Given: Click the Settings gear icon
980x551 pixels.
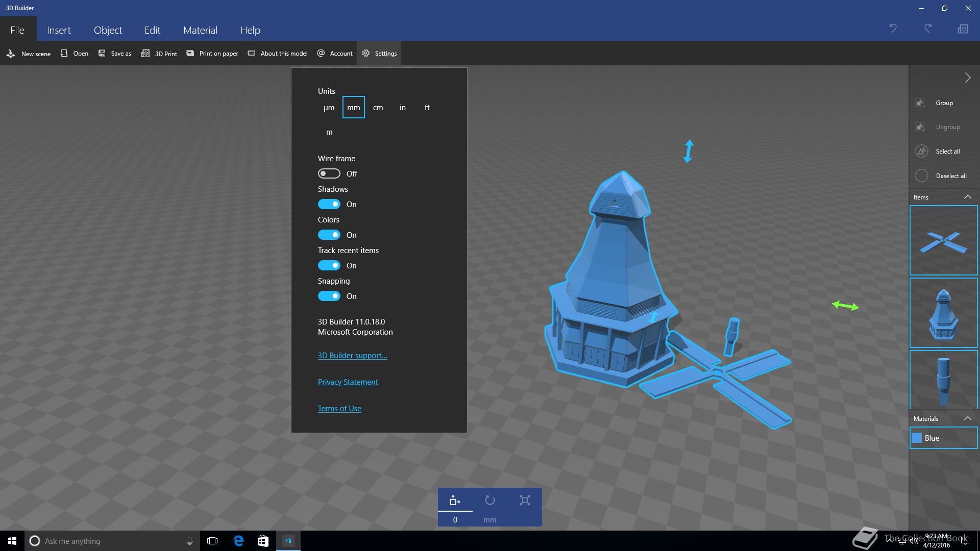Looking at the screenshot, I should 366,53.
